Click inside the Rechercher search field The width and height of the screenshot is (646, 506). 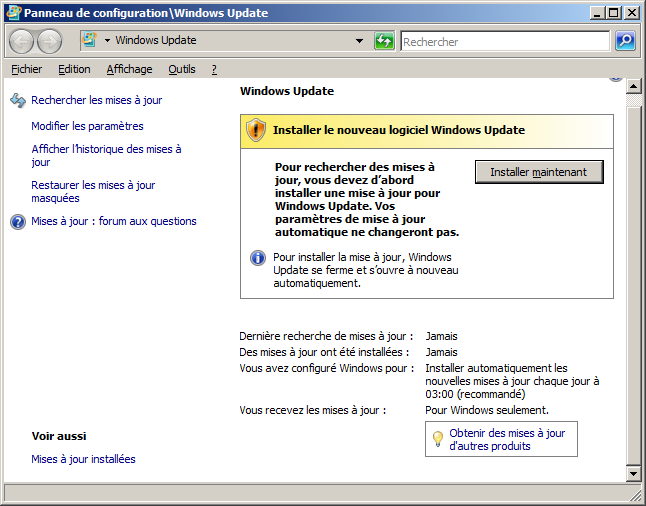click(x=504, y=42)
